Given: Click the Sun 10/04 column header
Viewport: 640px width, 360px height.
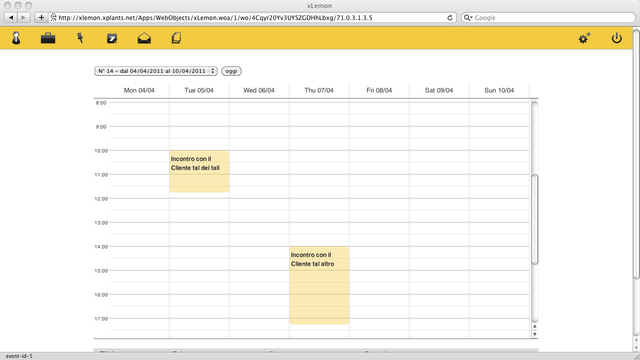Looking at the screenshot, I should [x=499, y=90].
